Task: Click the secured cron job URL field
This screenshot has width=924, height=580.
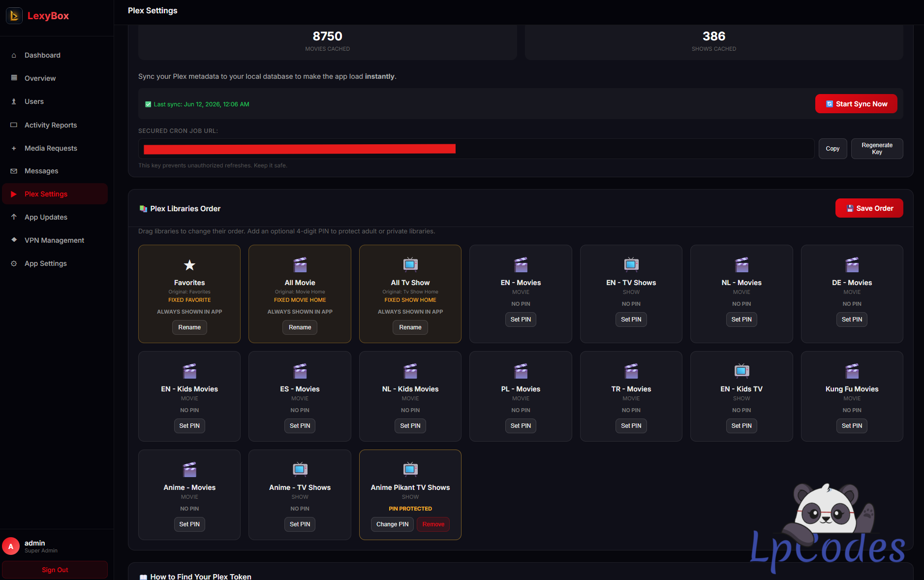Action: (476, 149)
